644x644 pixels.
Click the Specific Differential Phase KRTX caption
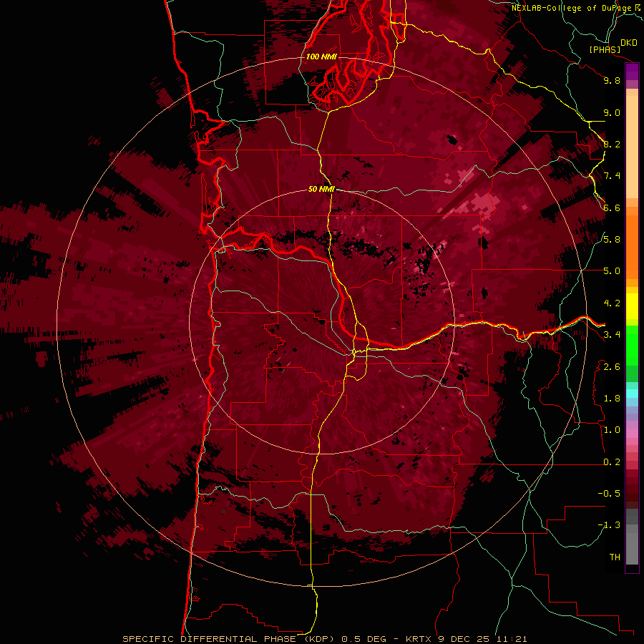(324, 639)
